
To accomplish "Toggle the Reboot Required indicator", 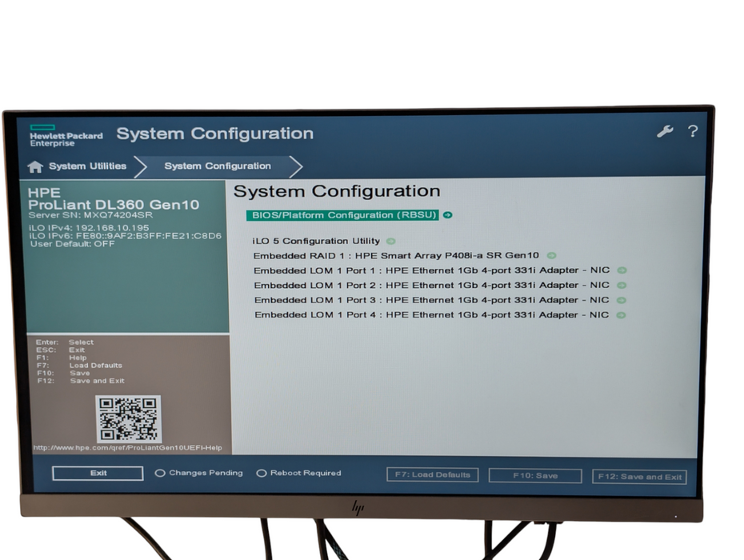I will [x=298, y=473].
